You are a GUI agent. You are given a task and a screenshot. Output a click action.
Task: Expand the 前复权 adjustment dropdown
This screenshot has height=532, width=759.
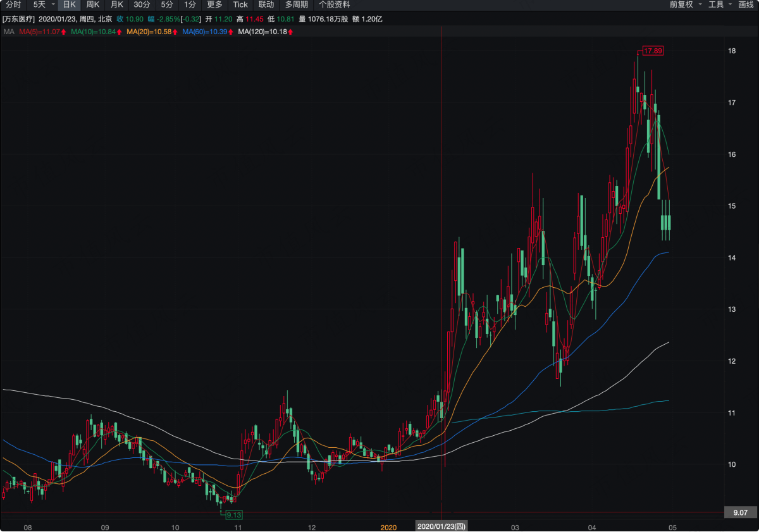point(684,4)
